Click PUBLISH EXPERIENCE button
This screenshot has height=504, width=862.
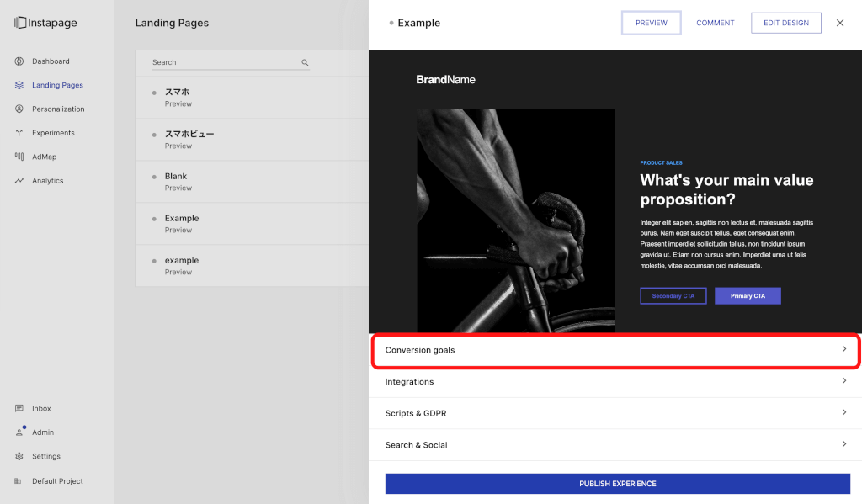617,484
